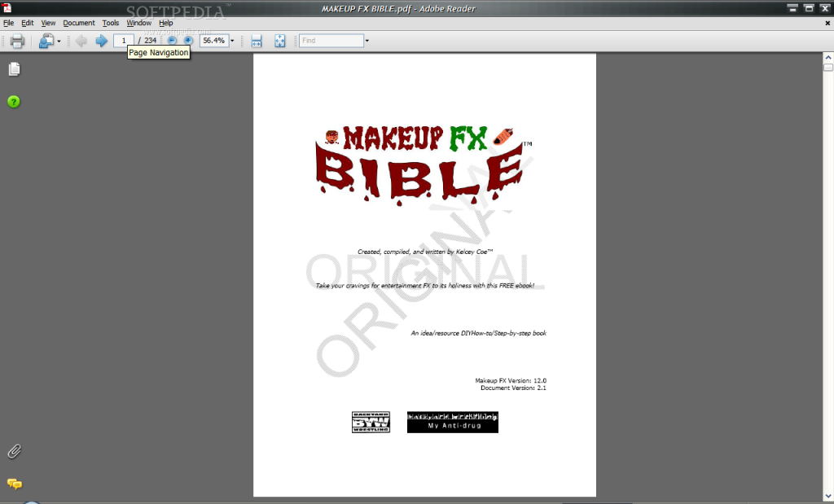Open the Window menu
The width and height of the screenshot is (834, 504).
pos(138,23)
